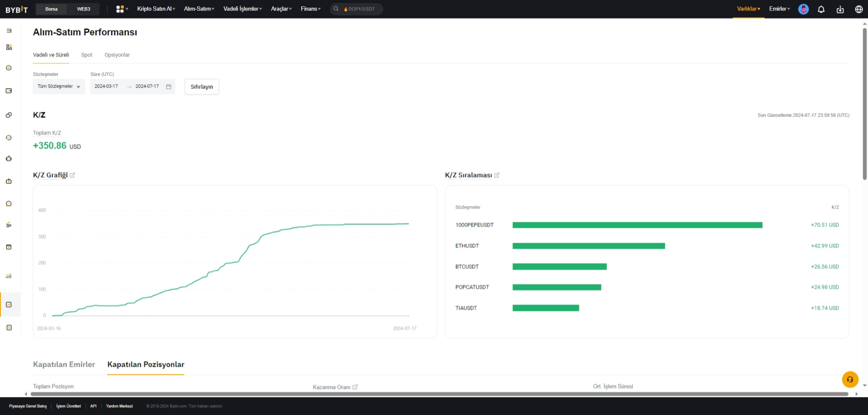This screenshot has width=868, height=415.
Task: Expand the Varlıklar dropdown menu
Action: point(748,9)
